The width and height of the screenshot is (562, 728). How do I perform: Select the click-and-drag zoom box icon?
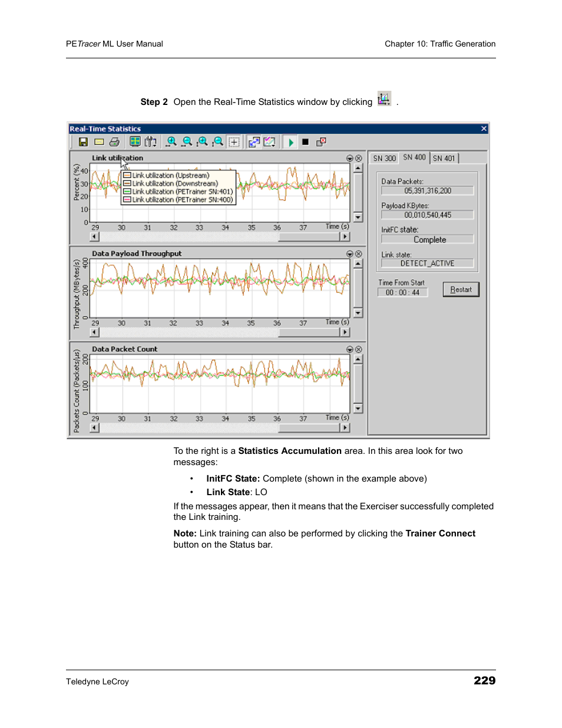234,142
